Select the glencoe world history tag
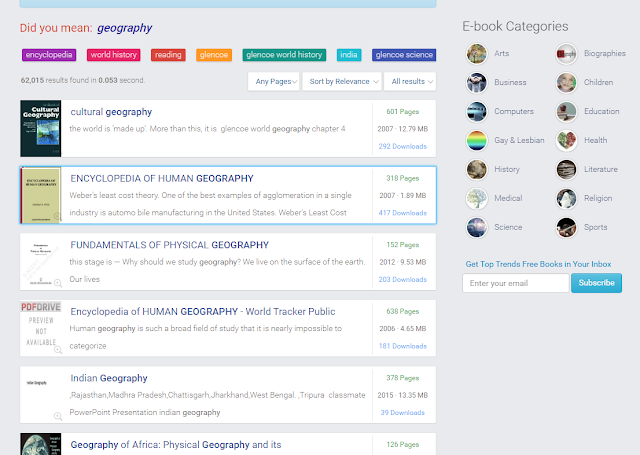Viewport: 640px width, 455px height. click(x=284, y=55)
